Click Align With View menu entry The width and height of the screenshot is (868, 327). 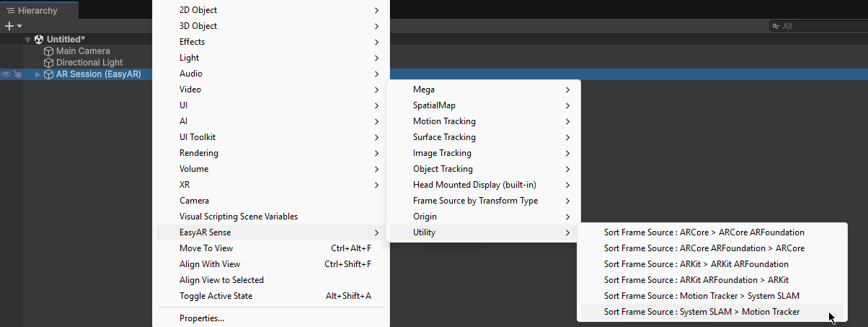(210, 264)
